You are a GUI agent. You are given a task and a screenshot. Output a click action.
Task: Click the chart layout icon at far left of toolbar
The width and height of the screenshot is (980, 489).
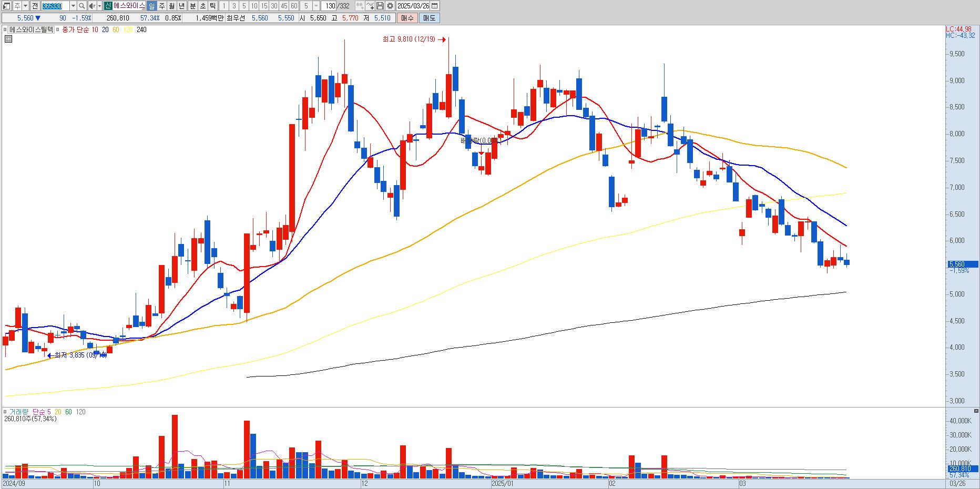point(6,6)
